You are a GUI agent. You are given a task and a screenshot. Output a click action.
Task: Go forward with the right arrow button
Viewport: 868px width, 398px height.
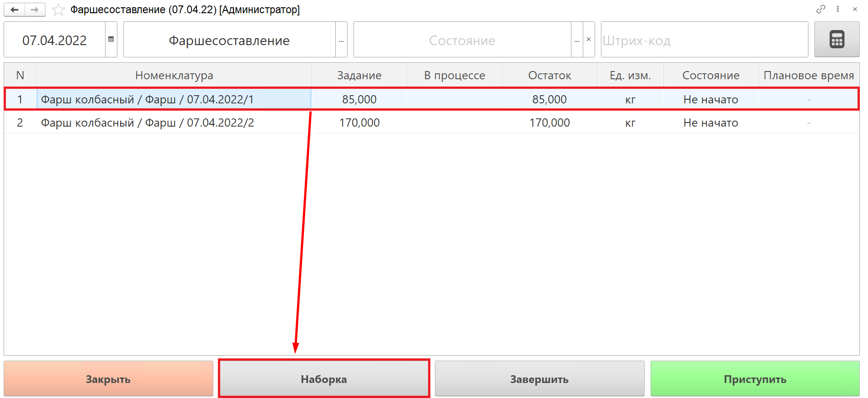35,10
